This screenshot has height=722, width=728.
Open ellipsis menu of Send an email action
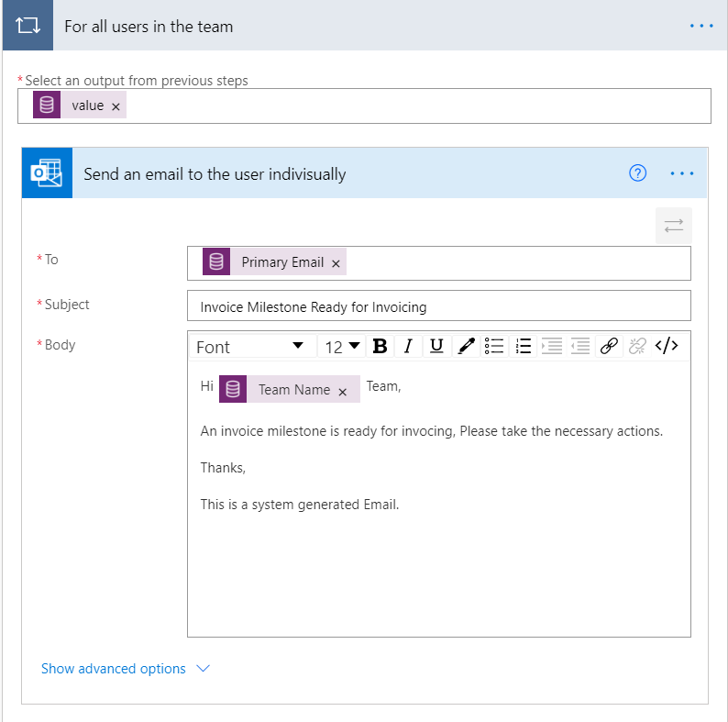click(681, 173)
